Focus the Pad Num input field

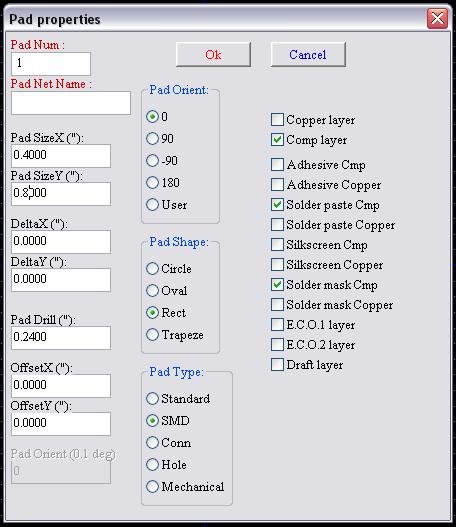(51, 64)
